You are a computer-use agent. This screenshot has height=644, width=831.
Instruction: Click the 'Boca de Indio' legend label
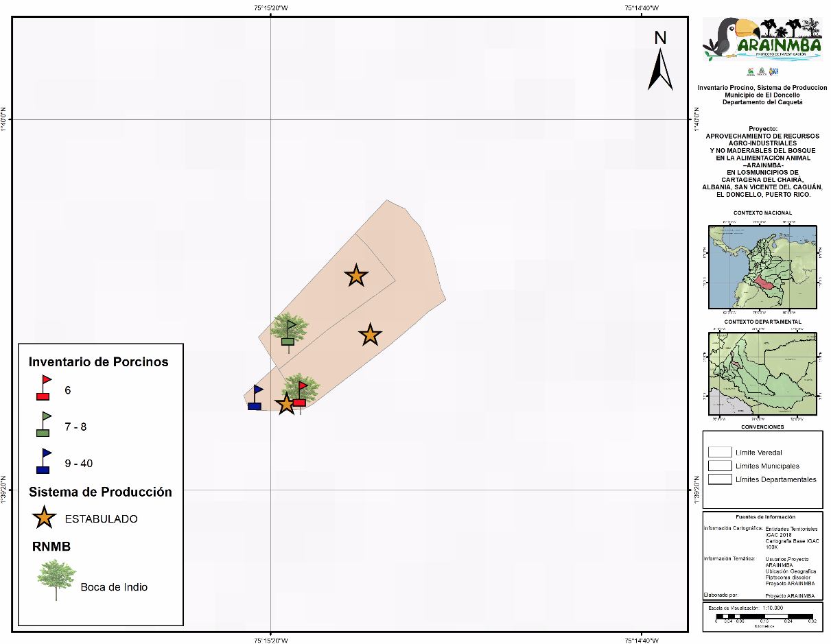pos(114,587)
